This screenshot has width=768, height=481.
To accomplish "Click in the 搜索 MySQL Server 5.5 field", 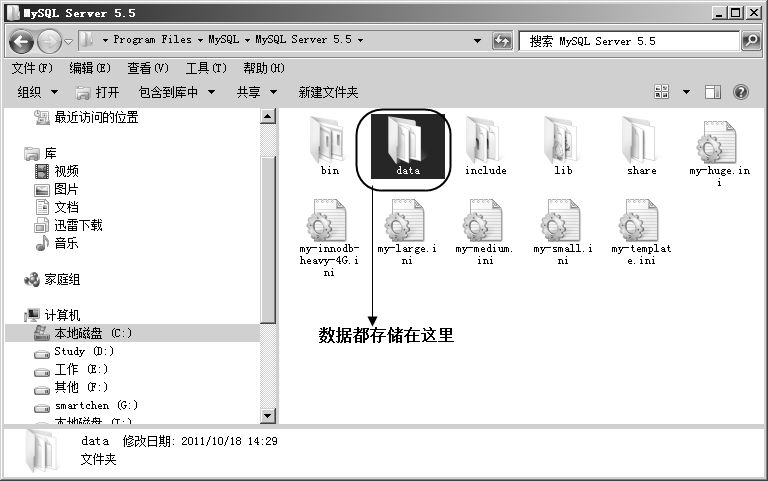I will pos(629,41).
